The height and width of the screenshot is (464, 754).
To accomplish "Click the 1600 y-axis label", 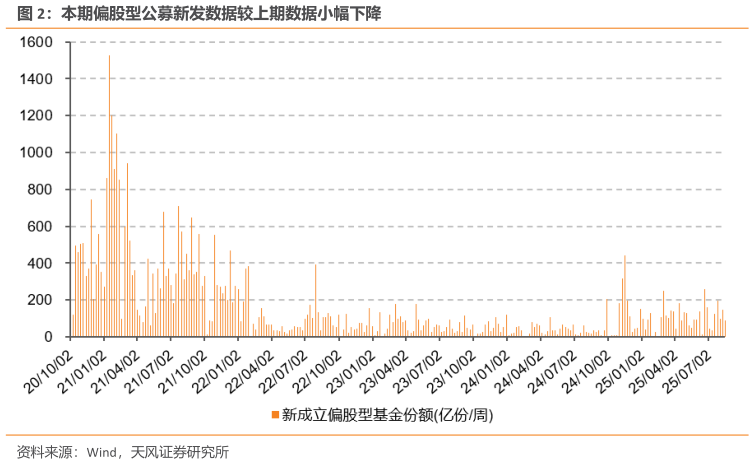I will coord(36,42).
